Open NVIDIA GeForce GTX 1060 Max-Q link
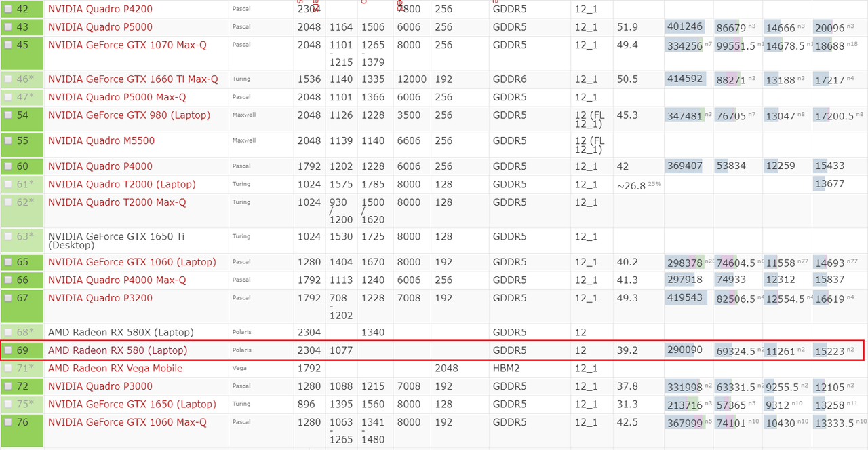The width and height of the screenshot is (868, 450). (127, 422)
